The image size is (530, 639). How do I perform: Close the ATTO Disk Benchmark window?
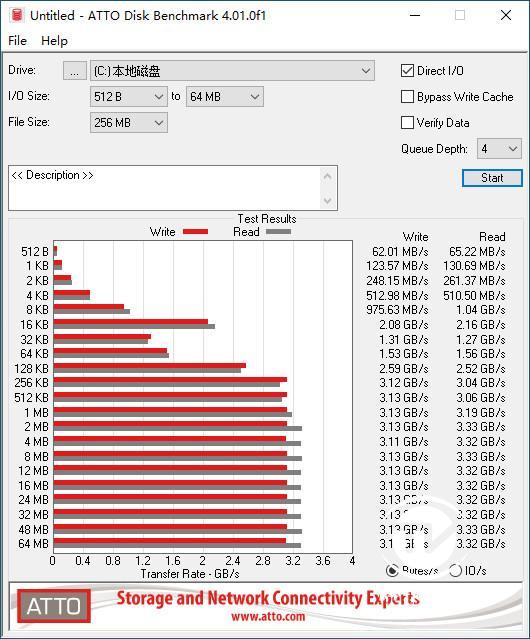click(x=506, y=15)
